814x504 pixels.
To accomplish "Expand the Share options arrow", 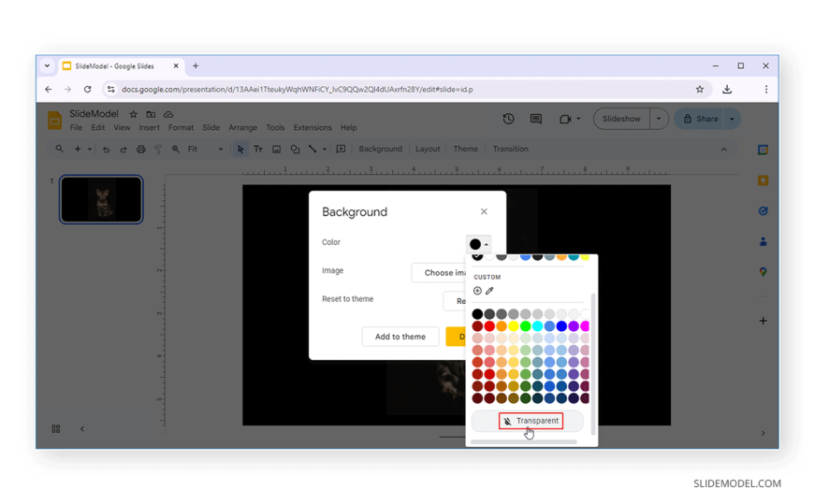I will click(732, 119).
